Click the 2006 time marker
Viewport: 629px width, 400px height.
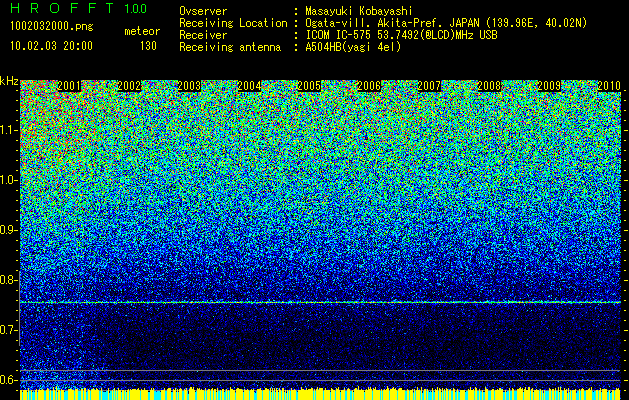[369, 86]
